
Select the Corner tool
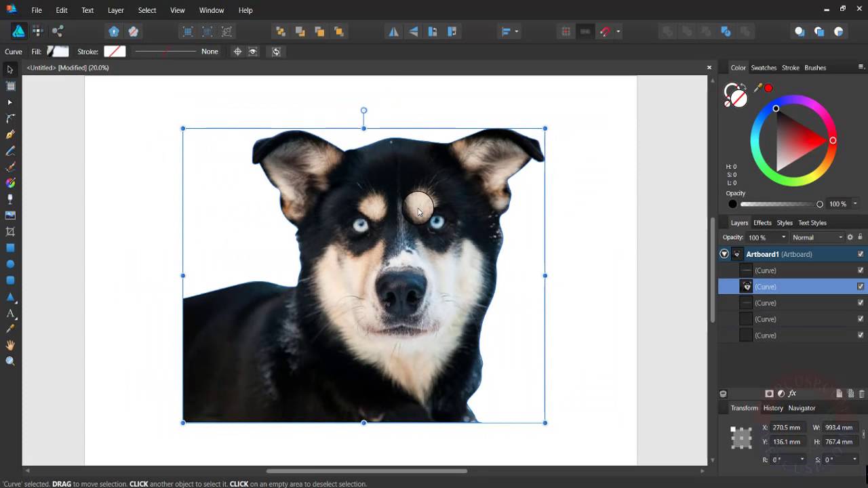tap(10, 119)
